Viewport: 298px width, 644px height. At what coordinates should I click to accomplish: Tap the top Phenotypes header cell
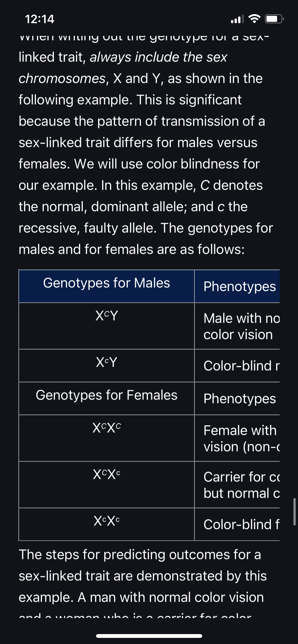237,286
